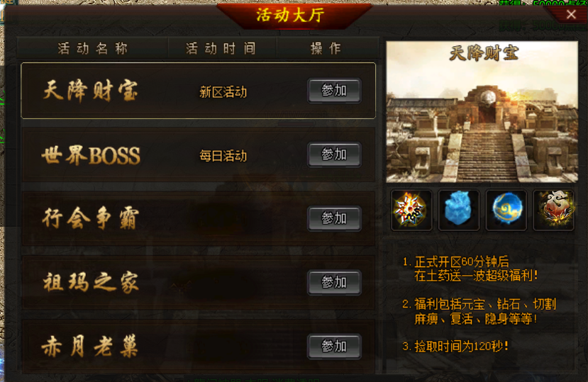Click 参加 for 世界BOSS

334,154
